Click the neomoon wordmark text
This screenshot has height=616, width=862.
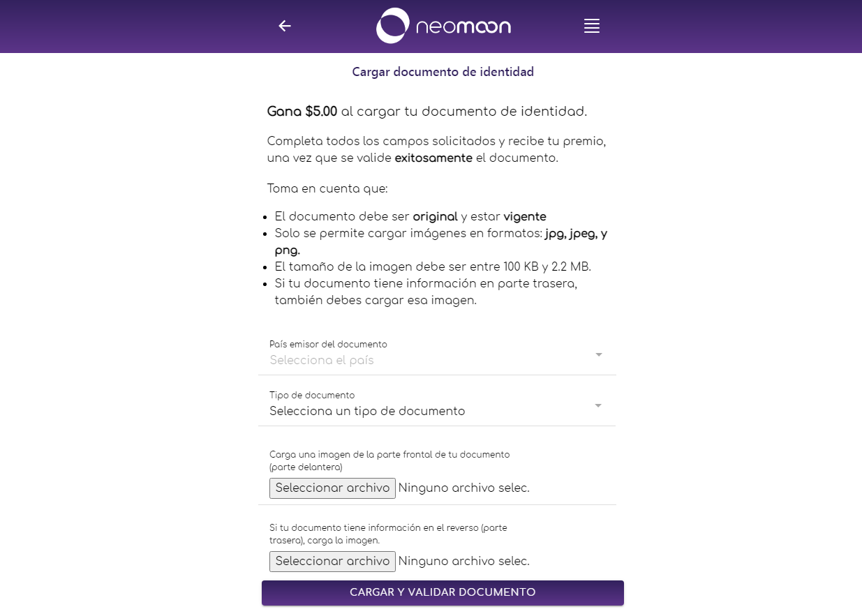pyautogui.click(x=463, y=27)
